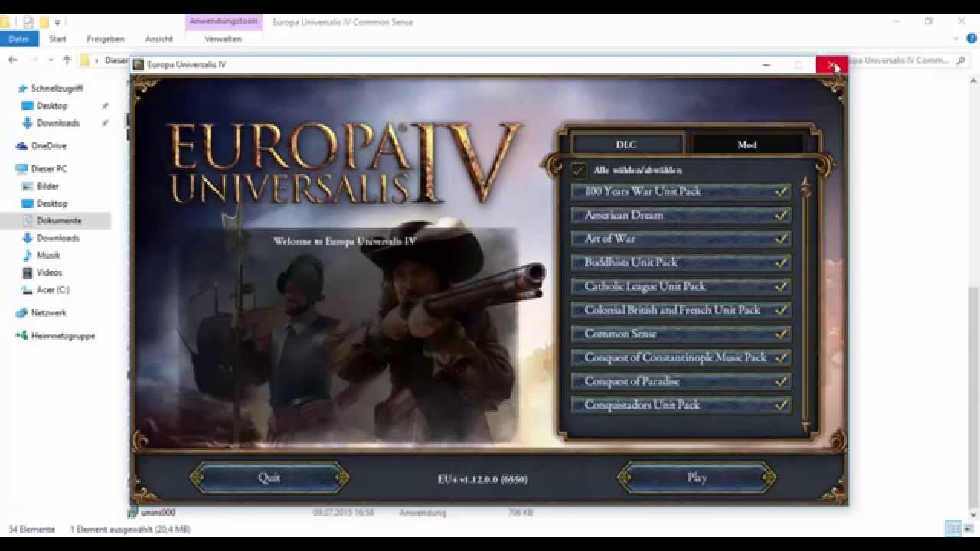Screen dimensions: 980x551
Task: Click the Explorer forward arrow
Action: coord(33,60)
